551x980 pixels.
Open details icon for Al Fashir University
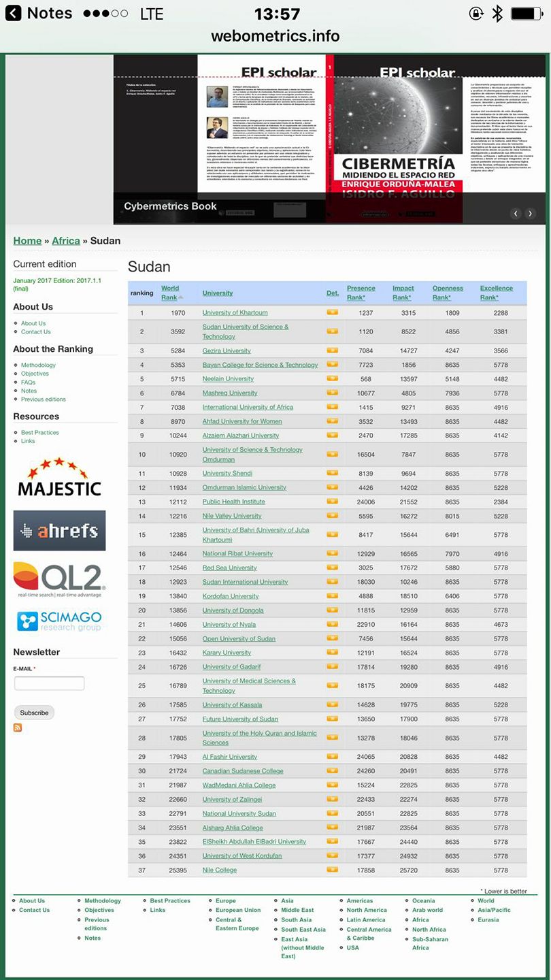(332, 757)
